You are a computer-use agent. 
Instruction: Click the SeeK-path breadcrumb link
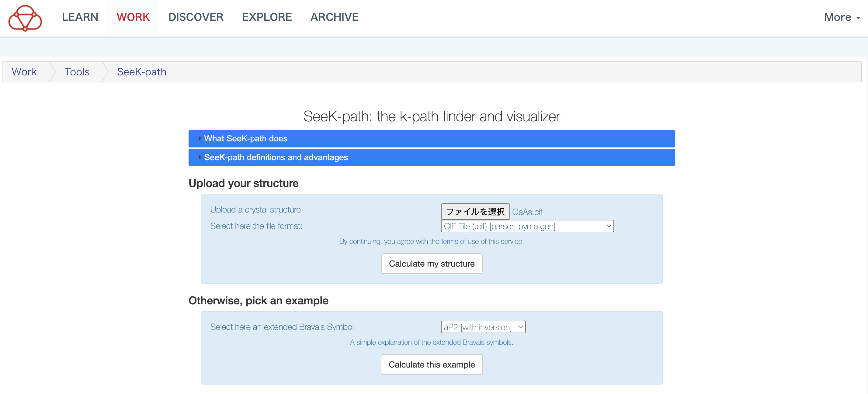(141, 72)
